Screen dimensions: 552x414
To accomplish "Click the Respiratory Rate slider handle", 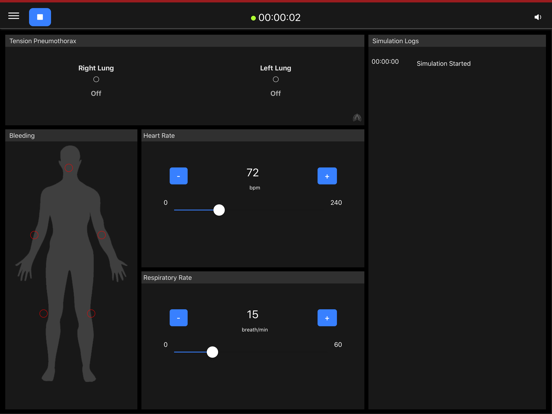I will pyautogui.click(x=212, y=352).
